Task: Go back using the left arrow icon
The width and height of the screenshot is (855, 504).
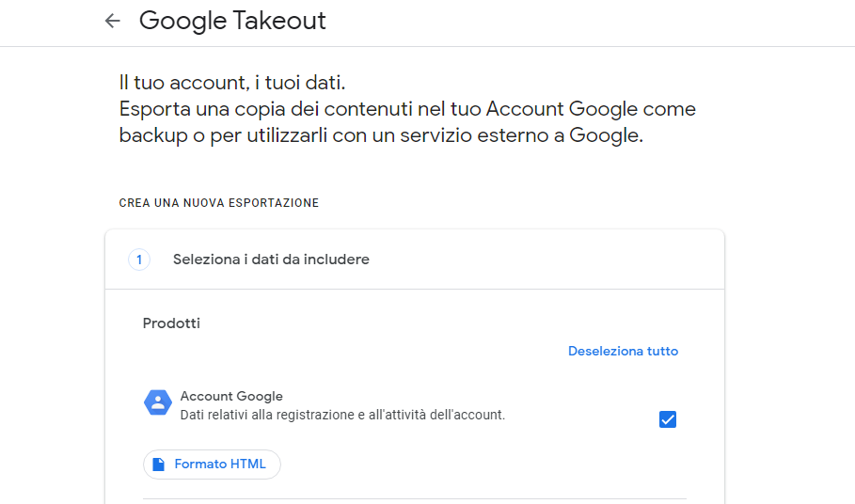Action: coord(112,21)
